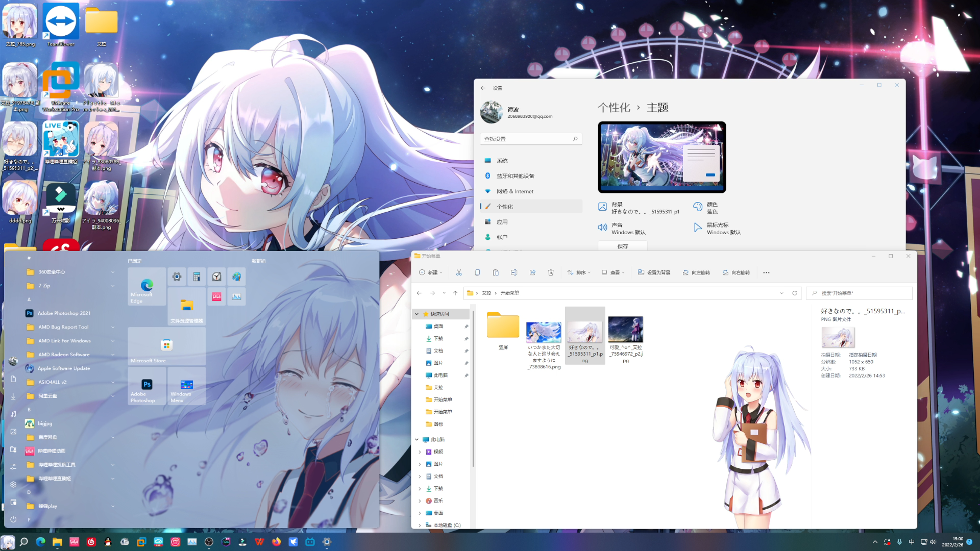980x551 pixels.
Task: Click the Settings back arrow
Action: (x=483, y=88)
